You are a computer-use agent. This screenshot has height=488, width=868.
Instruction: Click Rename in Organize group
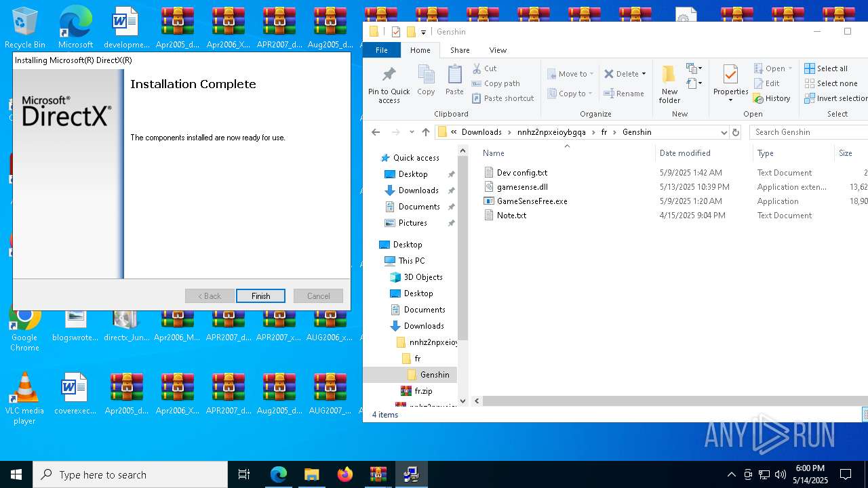624,94
